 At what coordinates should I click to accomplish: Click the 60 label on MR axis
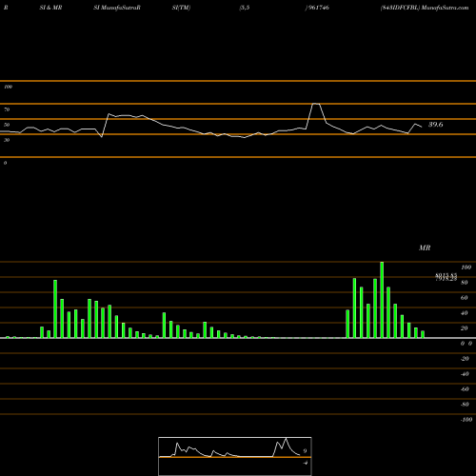coord(465,298)
